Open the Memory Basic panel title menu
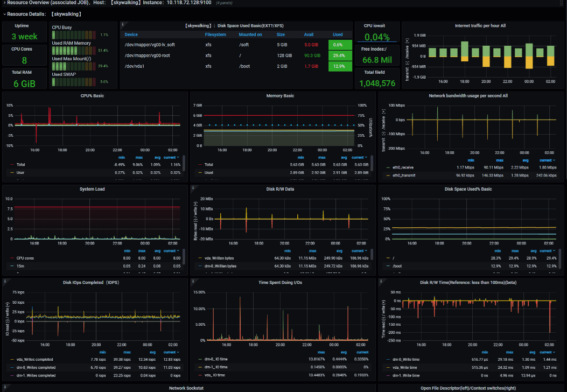The width and height of the screenshot is (567, 392). [280, 96]
